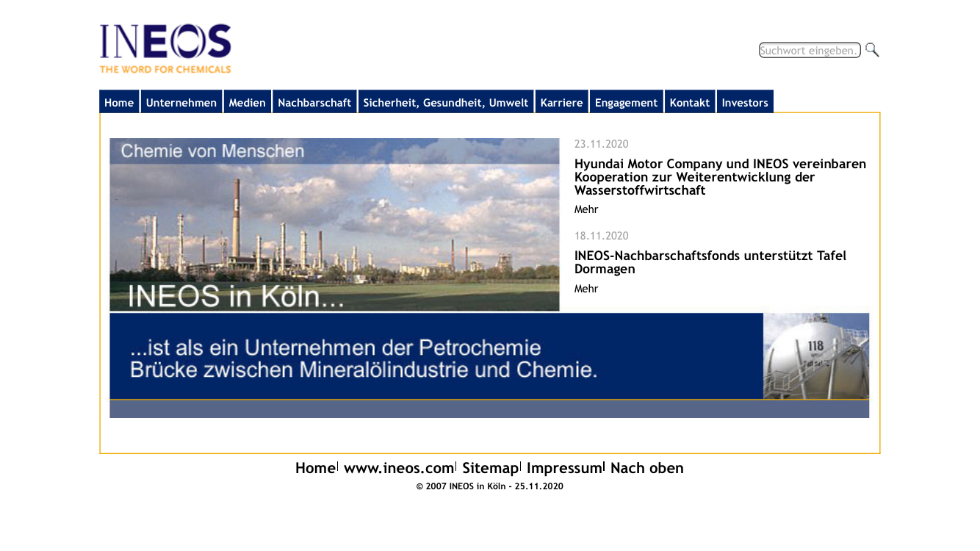The image size is (980, 551).
Task: Select the Medien menu item
Action: pos(247,102)
